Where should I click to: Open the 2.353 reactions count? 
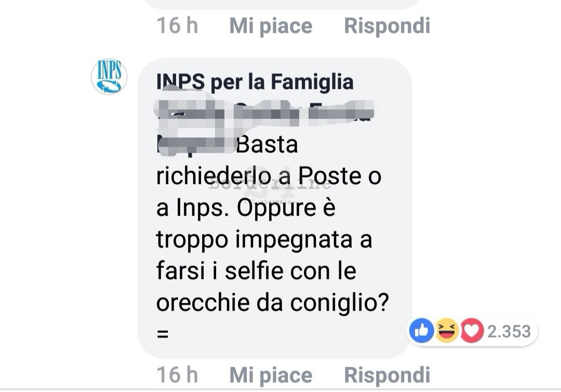[x=509, y=332]
